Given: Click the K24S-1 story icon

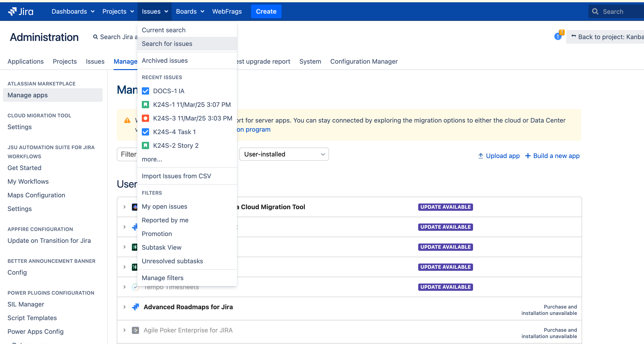Looking at the screenshot, I should pos(145,105).
